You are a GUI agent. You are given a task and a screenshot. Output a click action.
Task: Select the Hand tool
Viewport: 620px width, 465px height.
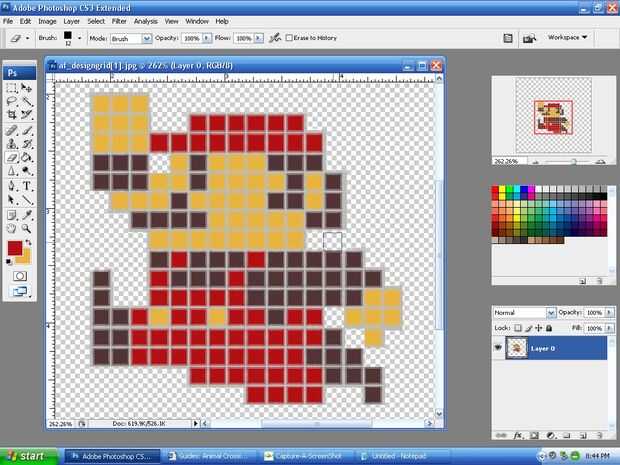[12, 229]
